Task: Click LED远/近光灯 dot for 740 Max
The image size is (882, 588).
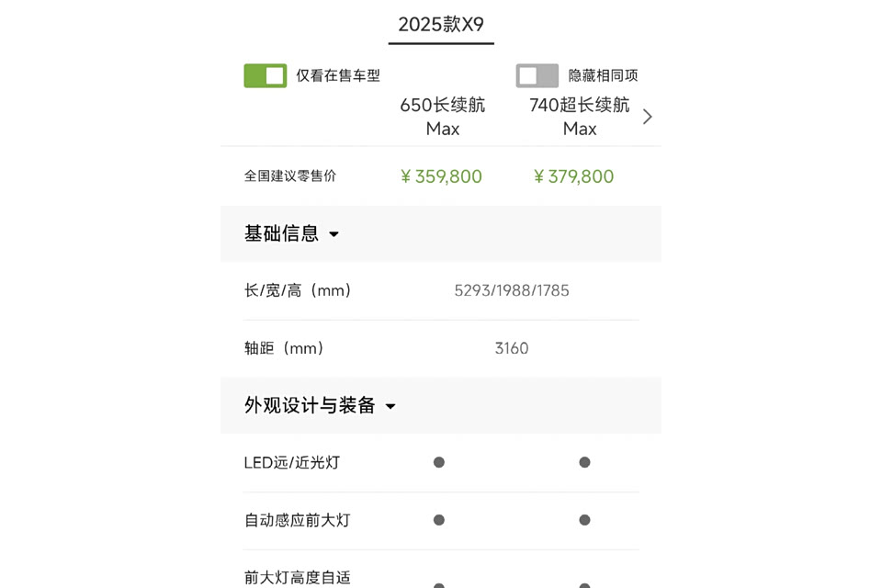Action: 584,462
